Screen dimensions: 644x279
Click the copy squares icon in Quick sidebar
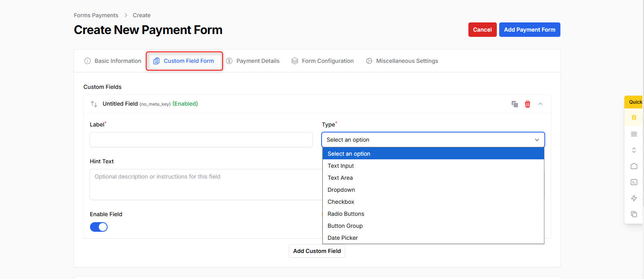pyautogui.click(x=634, y=214)
